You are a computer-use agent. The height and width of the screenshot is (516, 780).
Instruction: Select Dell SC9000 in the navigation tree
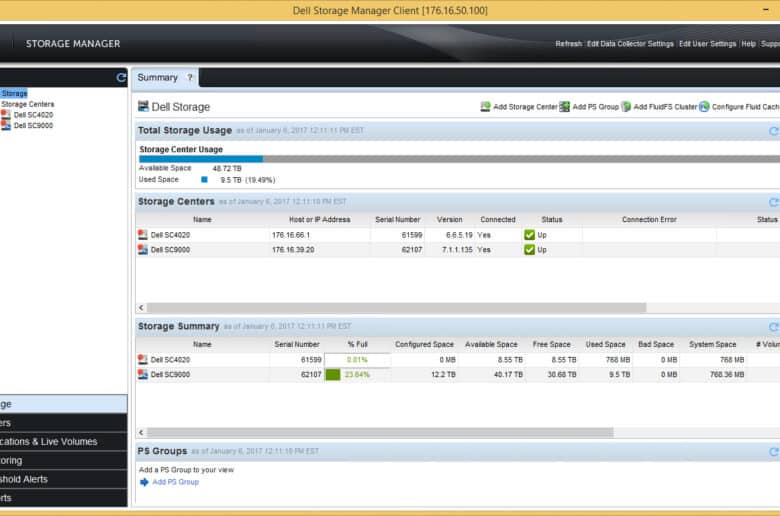(x=33, y=125)
